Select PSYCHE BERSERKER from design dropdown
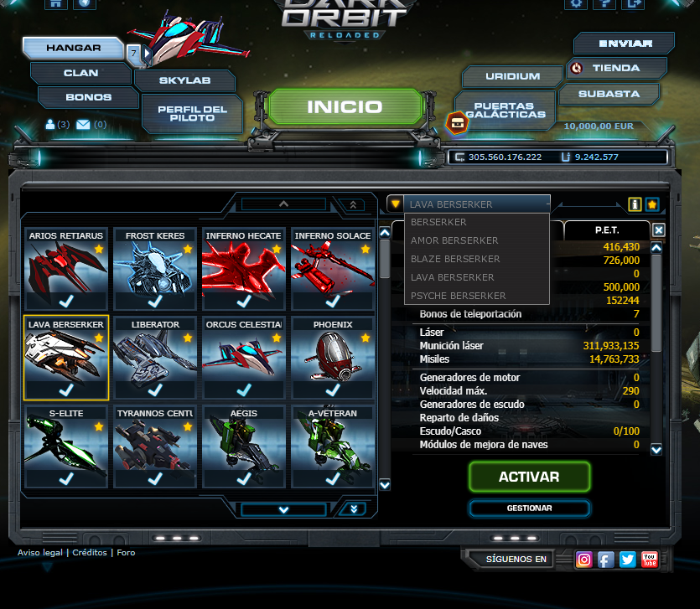The image size is (700, 609). click(x=477, y=296)
